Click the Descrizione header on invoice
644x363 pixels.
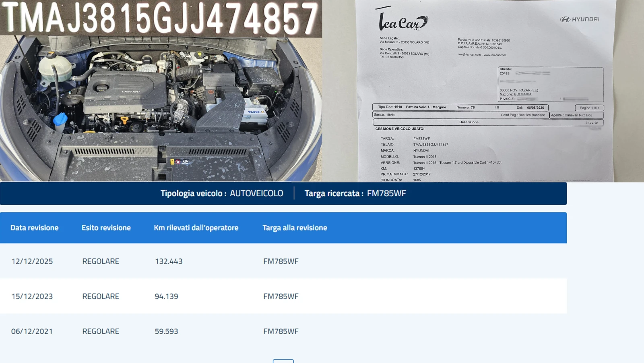[469, 122]
